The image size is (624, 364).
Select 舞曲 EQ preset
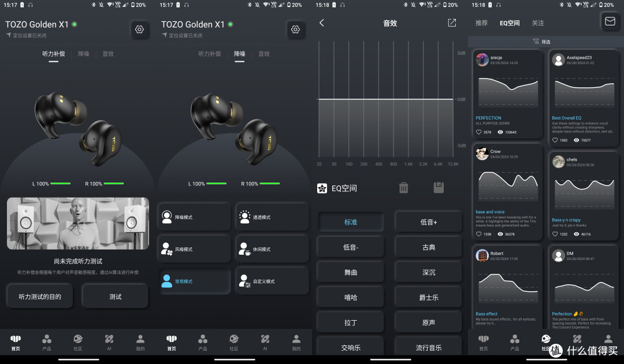(351, 272)
